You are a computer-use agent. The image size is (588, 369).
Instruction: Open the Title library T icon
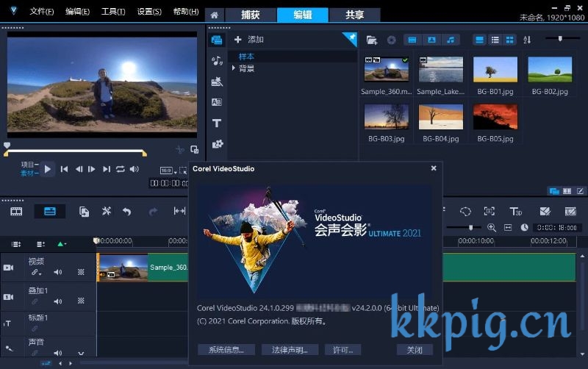tap(217, 123)
